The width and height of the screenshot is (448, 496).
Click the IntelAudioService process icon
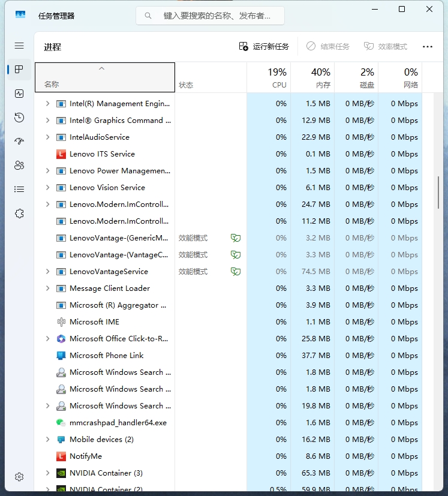click(x=61, y=137)
